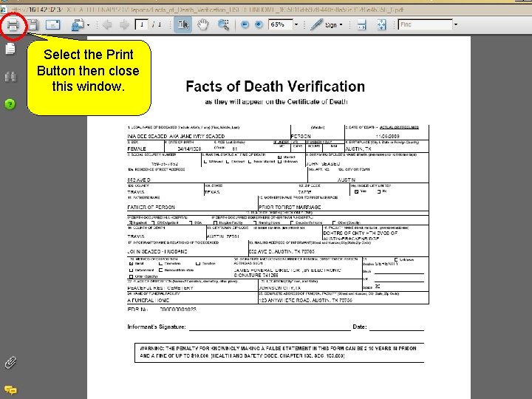Open the Find options dropdown arrow
Screen dimensions: 532x399
click(456, 24)
